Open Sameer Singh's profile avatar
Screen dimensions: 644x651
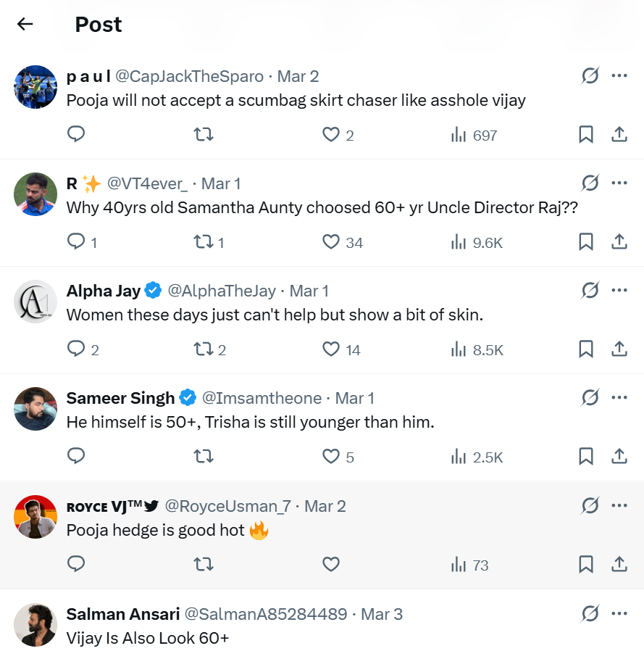click(x=35, y=410)
